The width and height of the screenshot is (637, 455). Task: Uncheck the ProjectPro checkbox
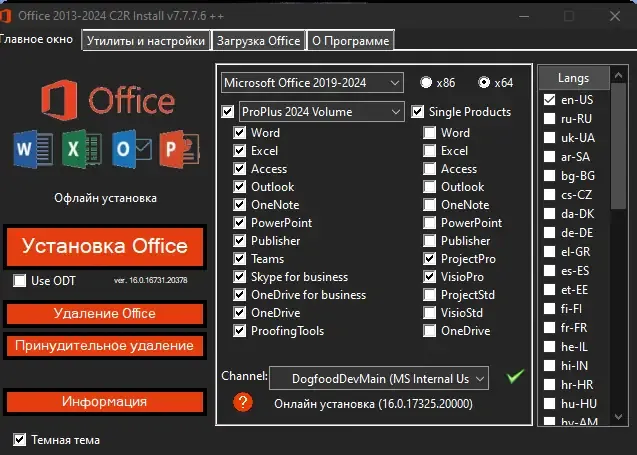tap(429, 258)
